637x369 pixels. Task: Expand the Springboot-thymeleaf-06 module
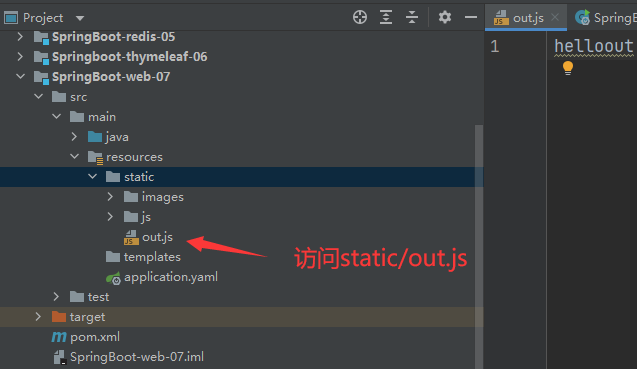[20, 57]
